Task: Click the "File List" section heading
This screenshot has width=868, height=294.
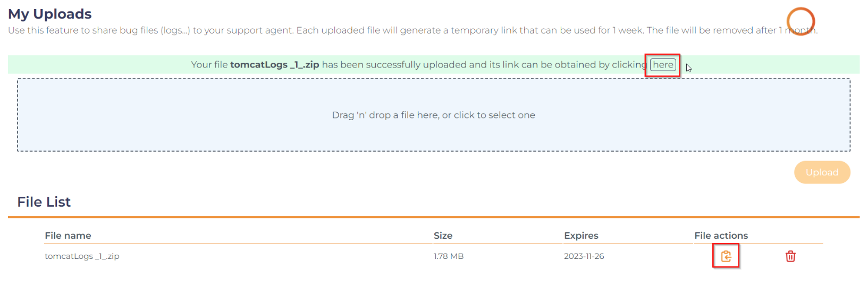Action: click(44, 202)
